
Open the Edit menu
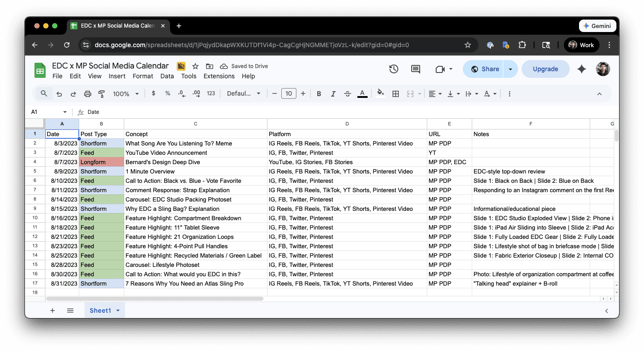pyautogui.click(x=75, y=76)
